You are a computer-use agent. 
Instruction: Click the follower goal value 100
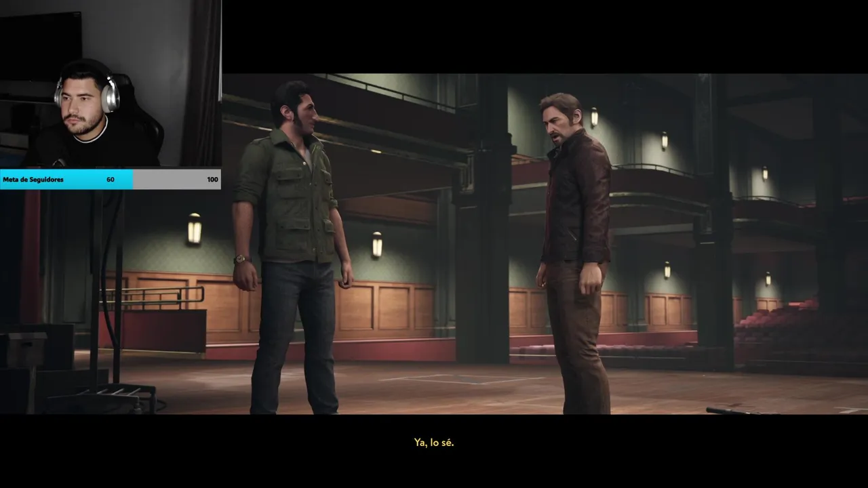212,180
